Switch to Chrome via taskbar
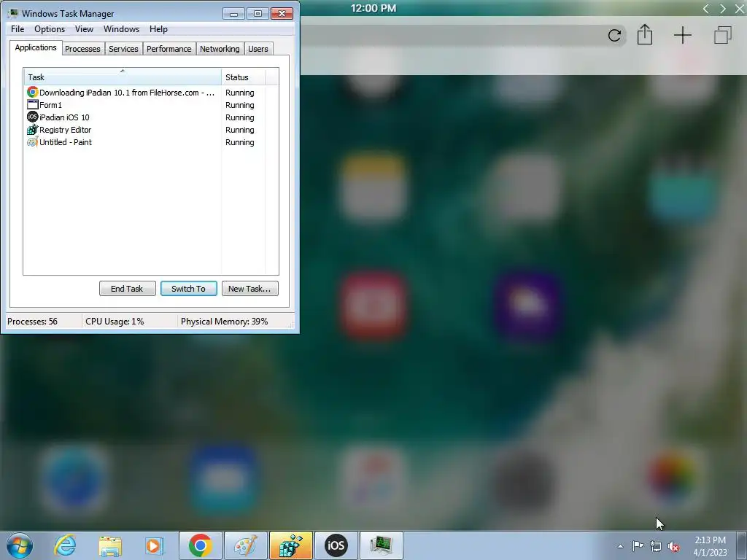Image resolution: width=747 pixels, height=560 pixels. click(x=200, y=545)
